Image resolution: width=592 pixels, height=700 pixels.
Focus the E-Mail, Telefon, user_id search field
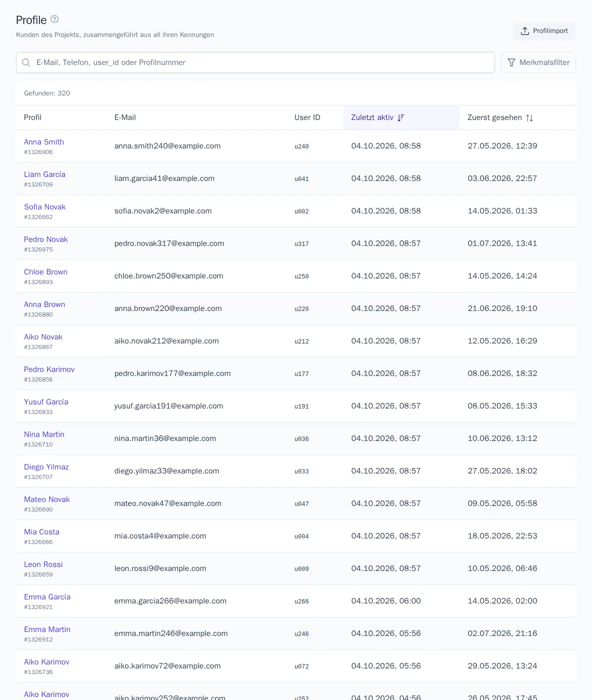tap(255, 62)
